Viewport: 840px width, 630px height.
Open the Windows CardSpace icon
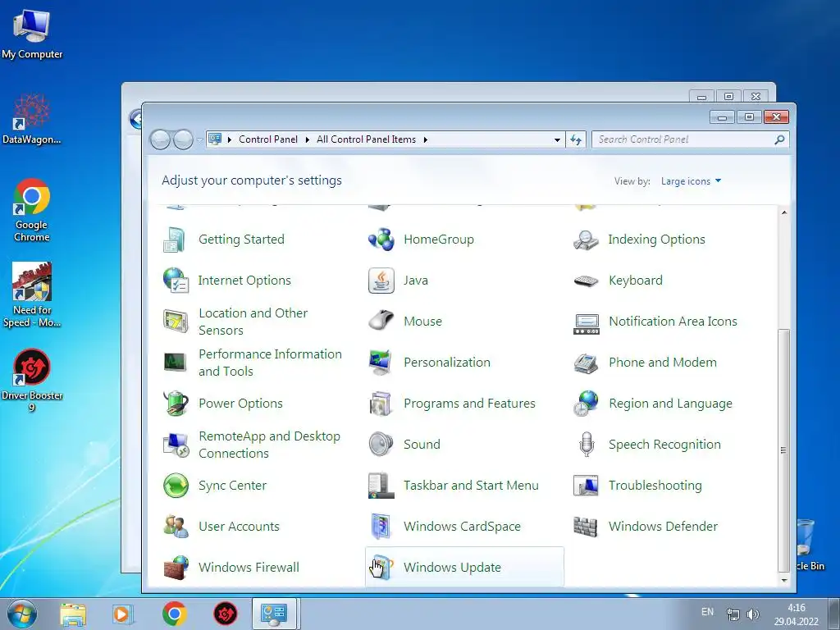click(x=381, y=527)
